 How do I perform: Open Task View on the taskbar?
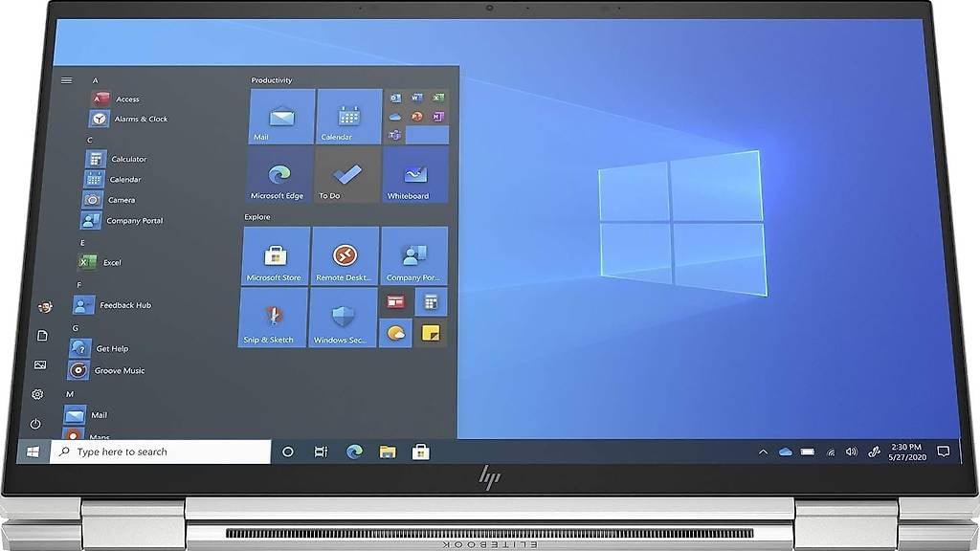321,452
